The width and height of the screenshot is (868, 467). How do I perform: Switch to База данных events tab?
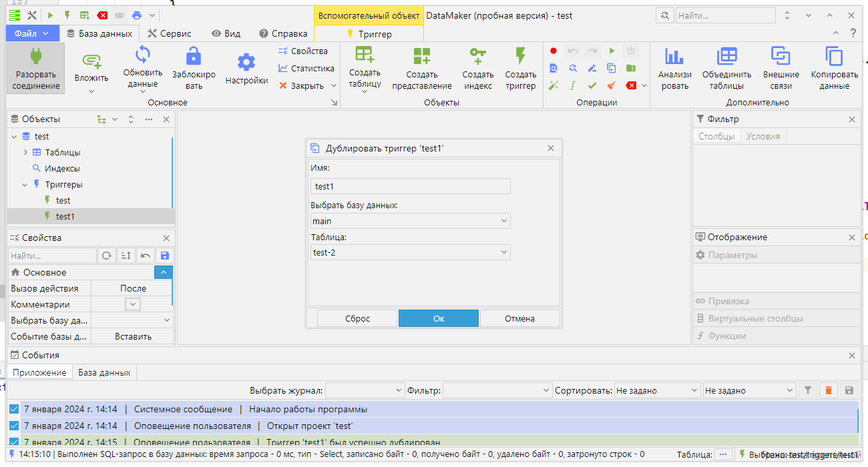click(104, 372)
